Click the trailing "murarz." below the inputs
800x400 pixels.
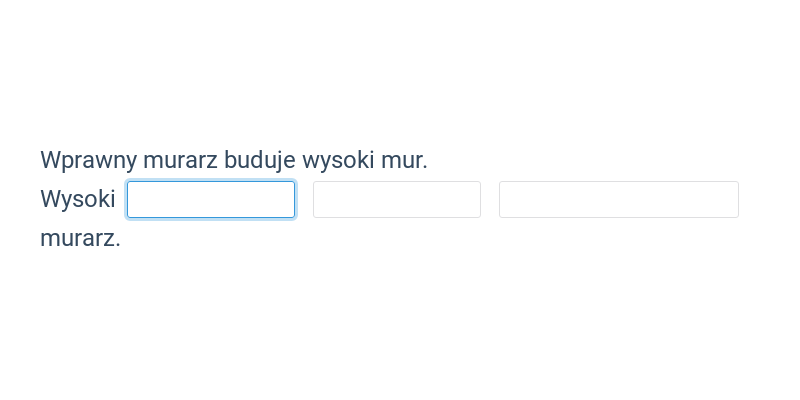[x=81, y=238]
